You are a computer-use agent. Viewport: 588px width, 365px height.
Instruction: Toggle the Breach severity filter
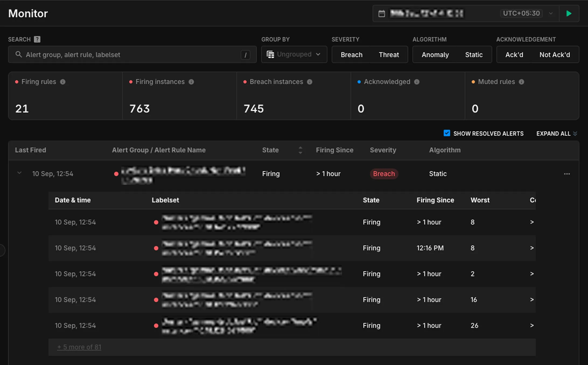pyautogui.click(x=351, y=55)
